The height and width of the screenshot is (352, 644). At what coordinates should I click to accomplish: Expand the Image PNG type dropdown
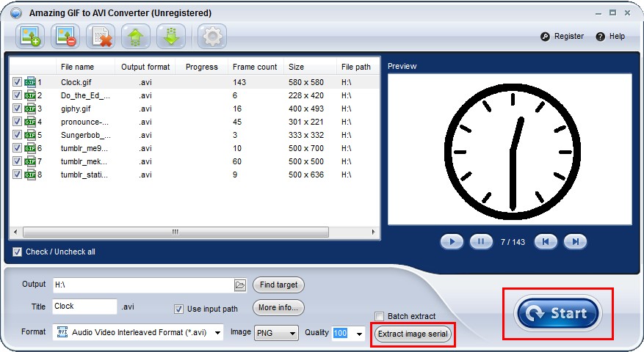(x=293, y=333)
